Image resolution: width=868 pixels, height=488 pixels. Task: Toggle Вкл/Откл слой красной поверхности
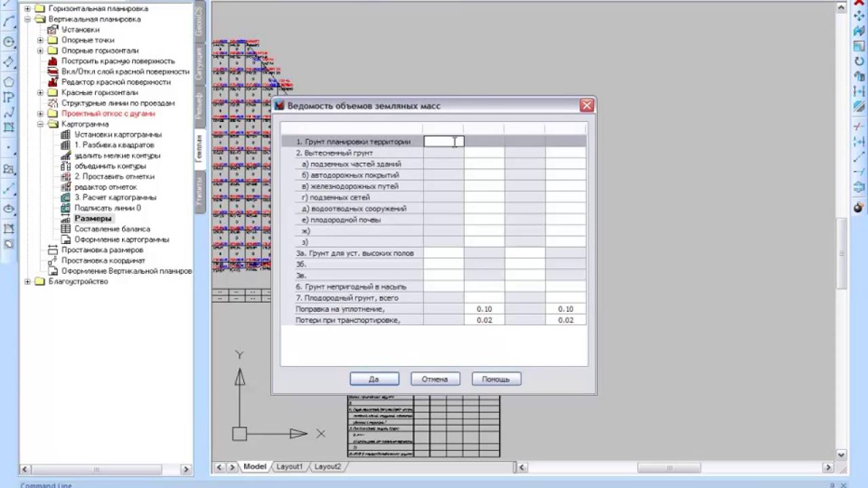click(125, 71)
